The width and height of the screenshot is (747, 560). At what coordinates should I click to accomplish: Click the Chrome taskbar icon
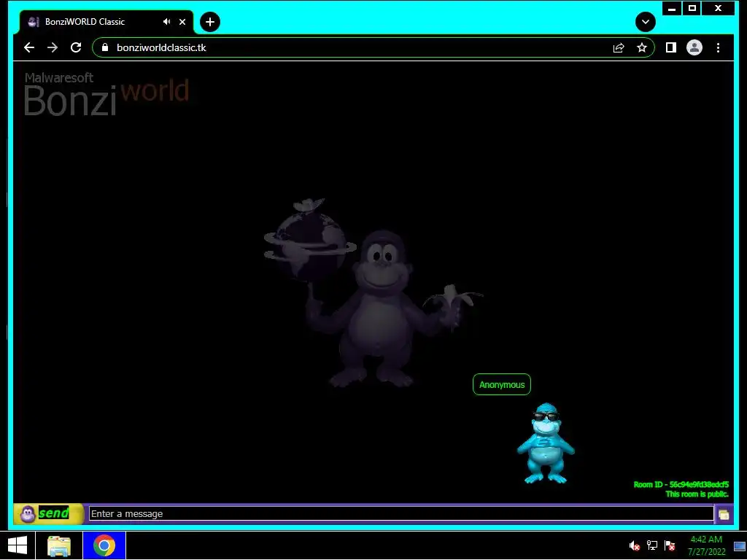pos(104,545)
